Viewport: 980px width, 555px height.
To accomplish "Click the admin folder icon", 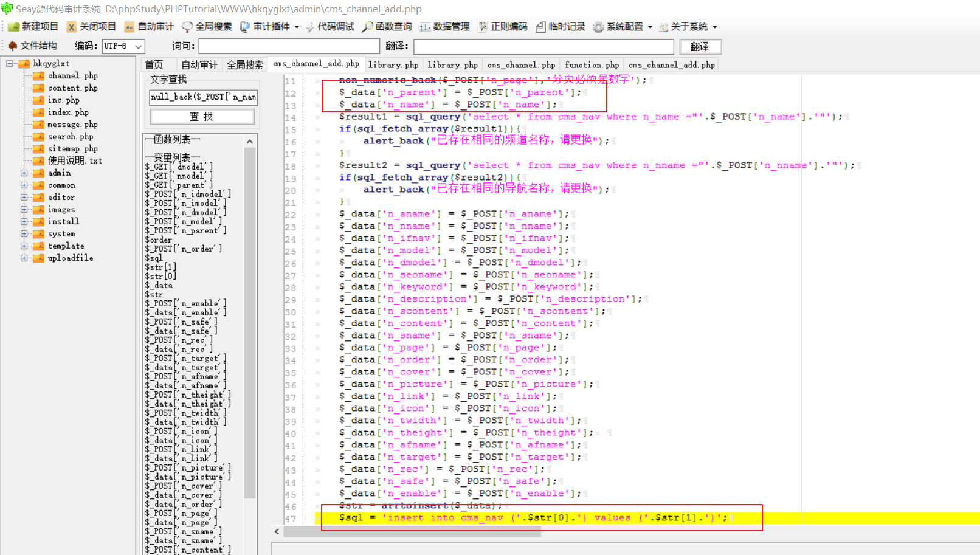I will (39, 173).
